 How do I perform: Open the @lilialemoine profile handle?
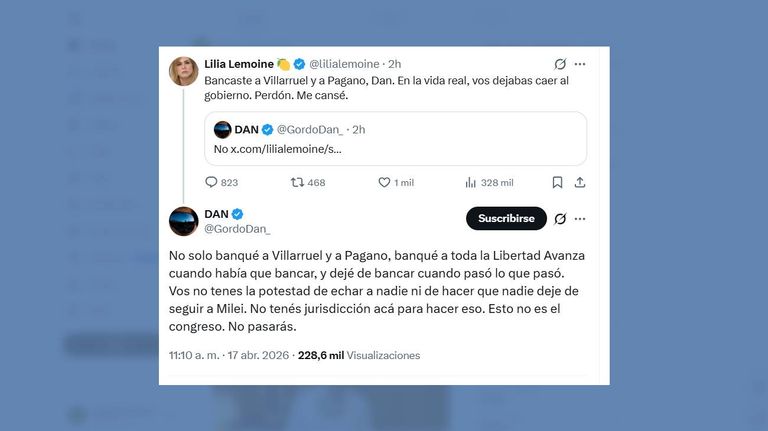[344, 64]
